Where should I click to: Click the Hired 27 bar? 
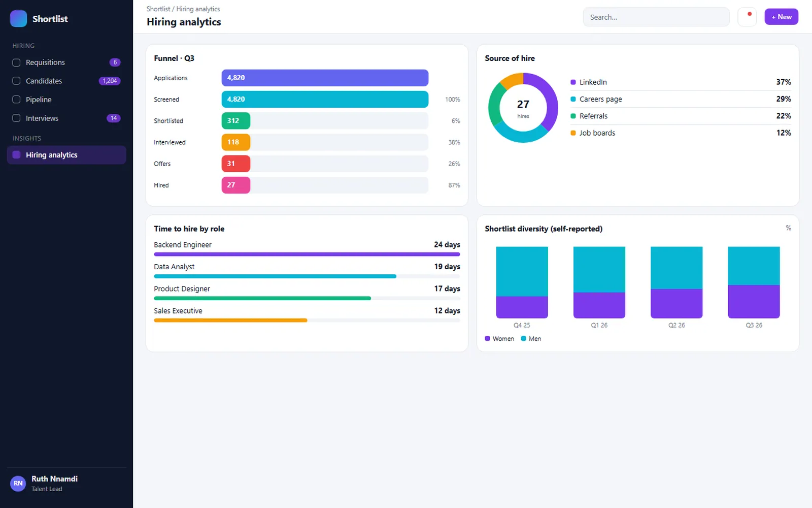235,185
